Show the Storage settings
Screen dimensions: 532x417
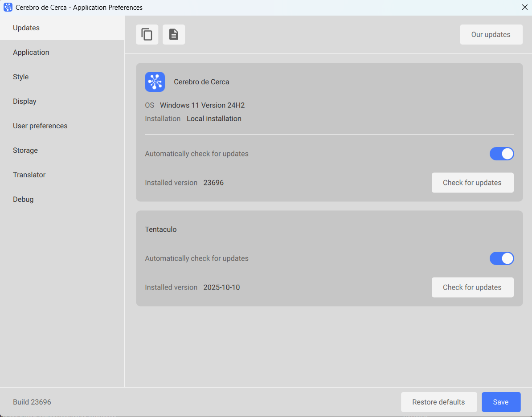pyautogui.click(x=25, y=151)
